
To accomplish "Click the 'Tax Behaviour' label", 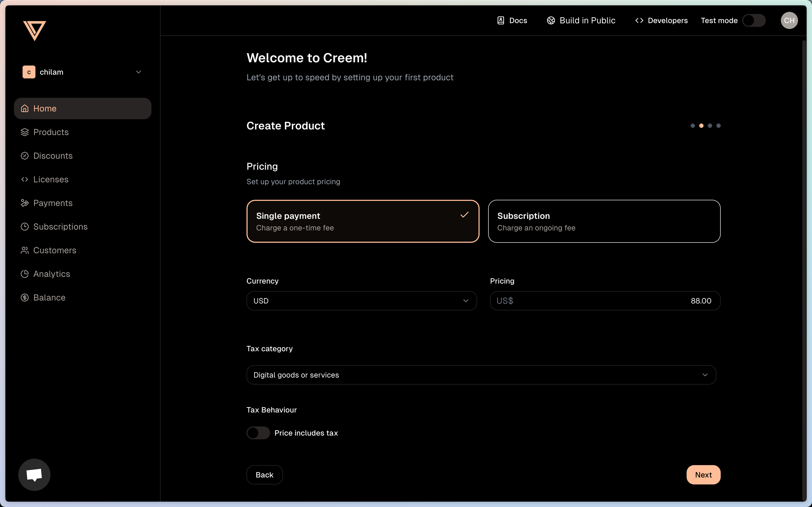I will (x=271, y=410).
